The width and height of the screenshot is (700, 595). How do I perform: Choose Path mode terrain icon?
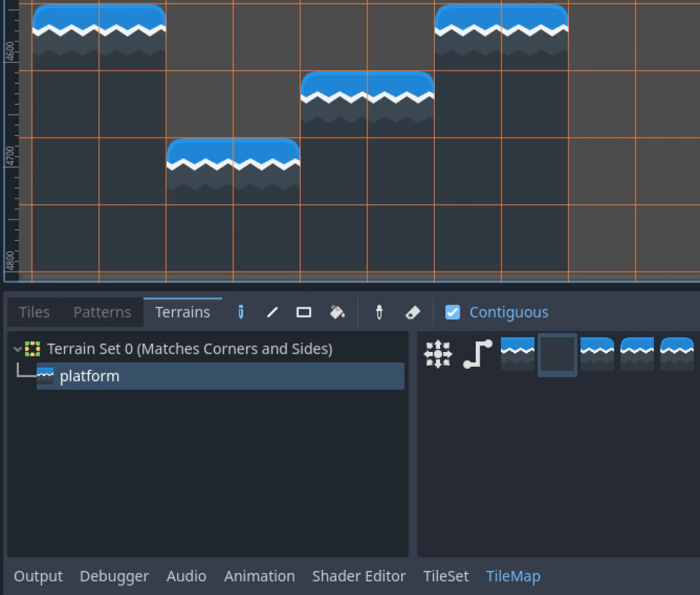click(x=478, y=354)
